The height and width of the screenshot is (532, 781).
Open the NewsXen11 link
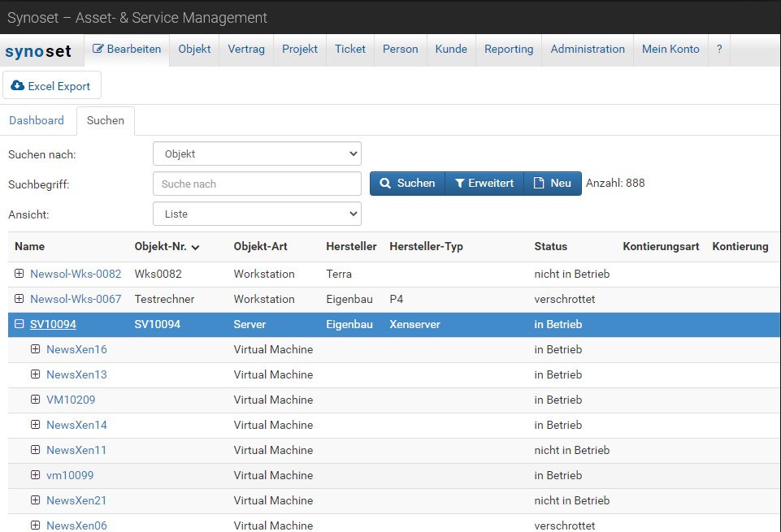[x=76, y=450]
